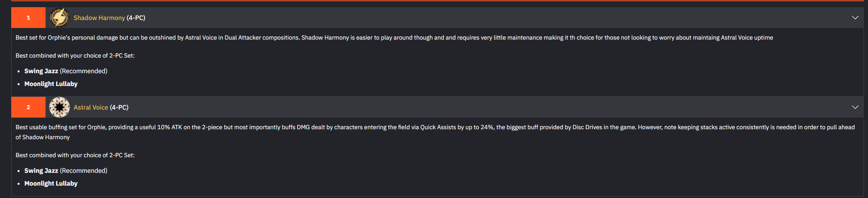Viewport: 868px width, 198px height.
Task: Collapse the Astral Voice section chevron
Action: click(855, 107)
